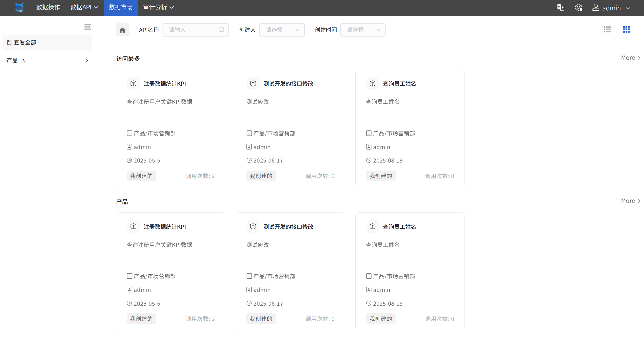Open 查询员工姓名 title in 产品 section
The width and height of the screenshot is (644, 361).
point(399,227)
